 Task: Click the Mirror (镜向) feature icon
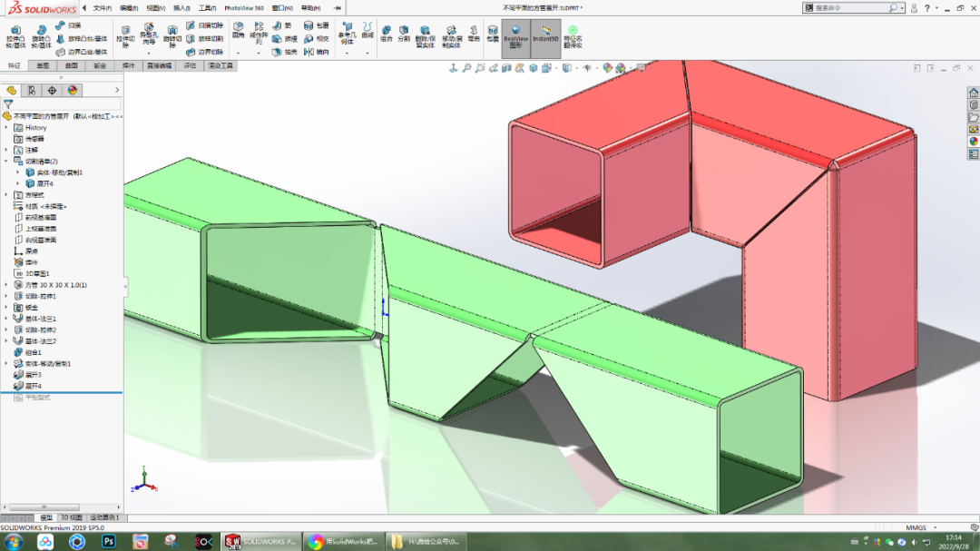(309, 51)
